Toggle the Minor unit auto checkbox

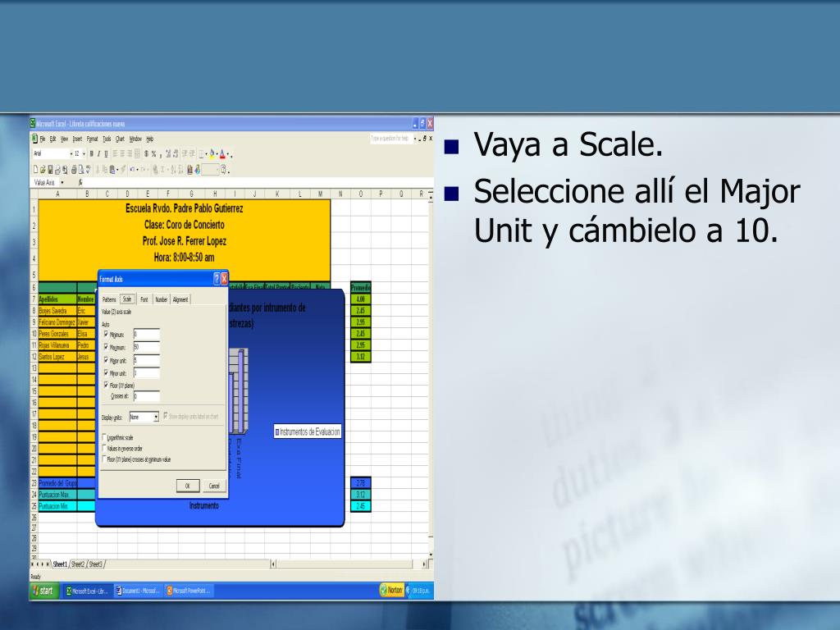pyautogui.click(x=106, y=372)
